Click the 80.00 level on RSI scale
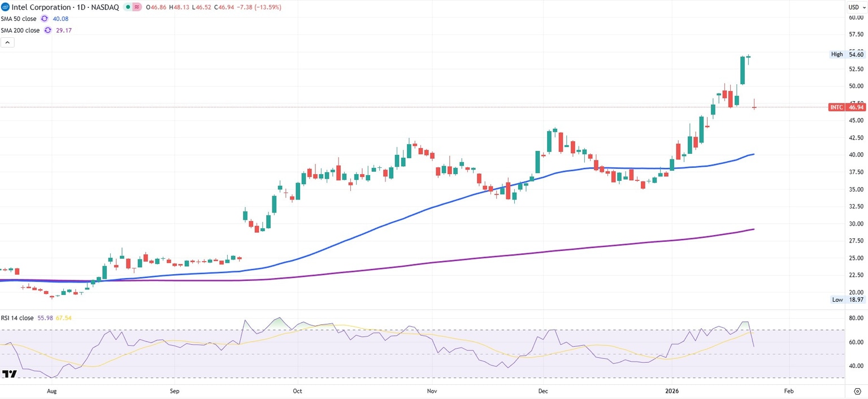The height and width of the screenshot is (399, 868). 856,318
